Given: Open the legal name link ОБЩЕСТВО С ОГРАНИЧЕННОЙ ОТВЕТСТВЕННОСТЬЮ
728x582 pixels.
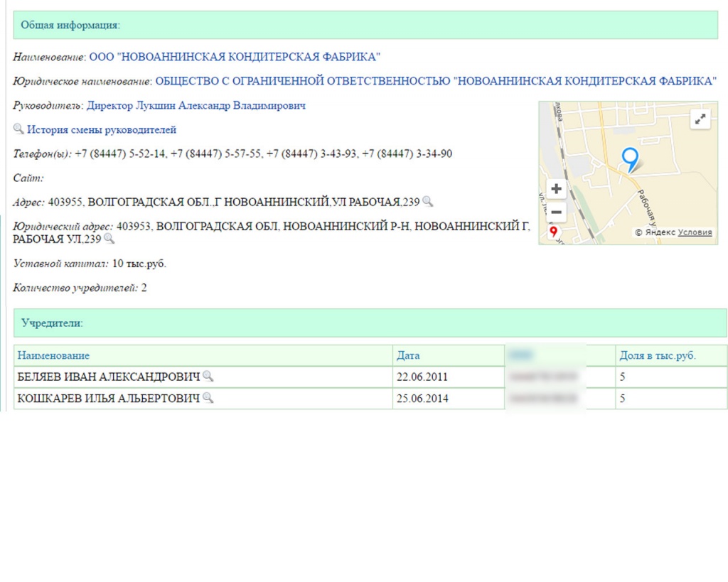Looking at the screenshot, I should (436, 81).
